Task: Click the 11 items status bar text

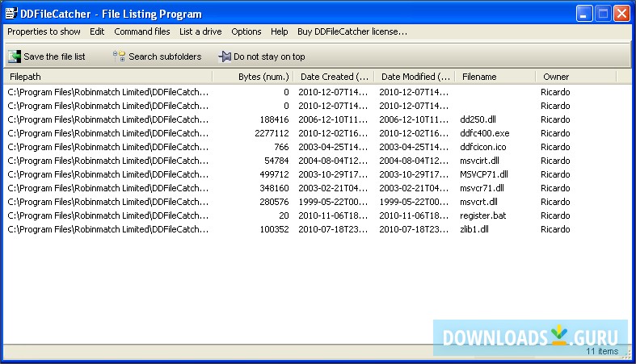Action: (x=602, y=351)
